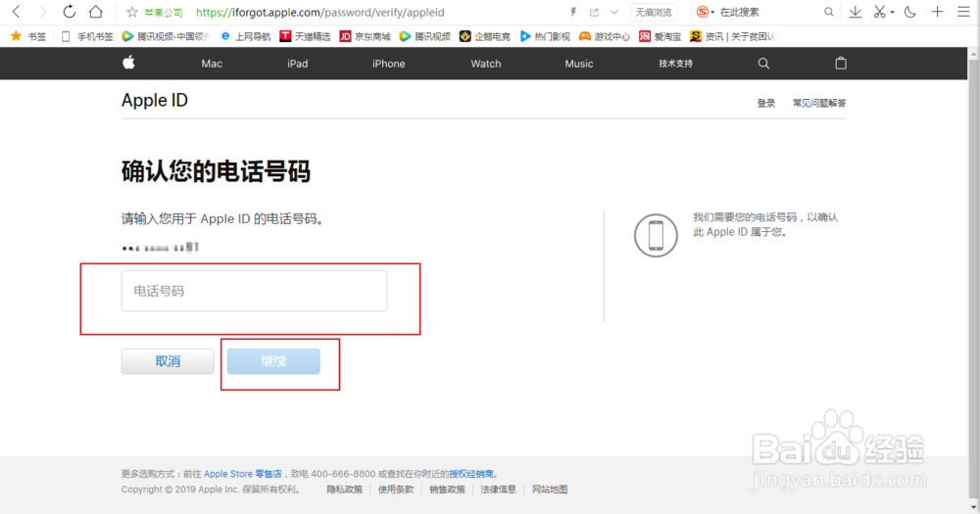
Task: Open the 授权经销商 authorized reseller link
Action: pyautogui.click(x=470, y=474)
